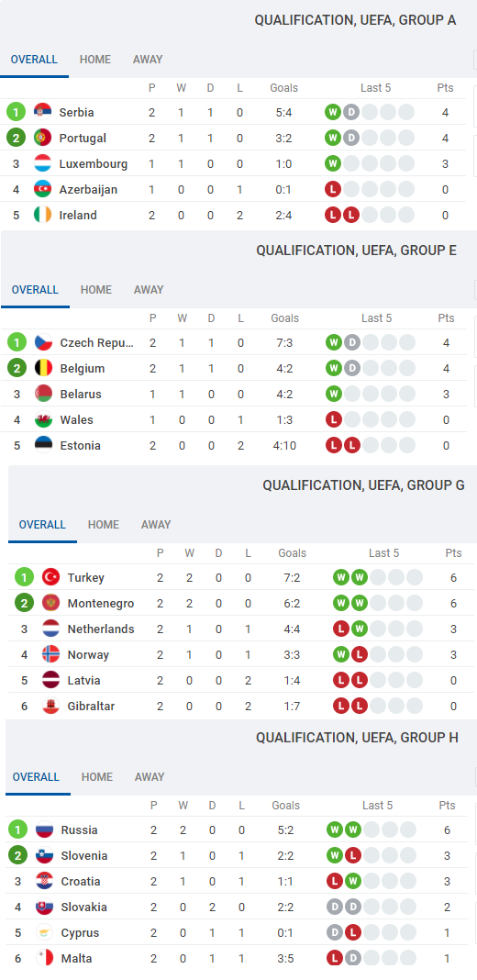Open the Russia team link
This screenshot has width=477, height=980.
pyautogui.click(x=80, y=830)
